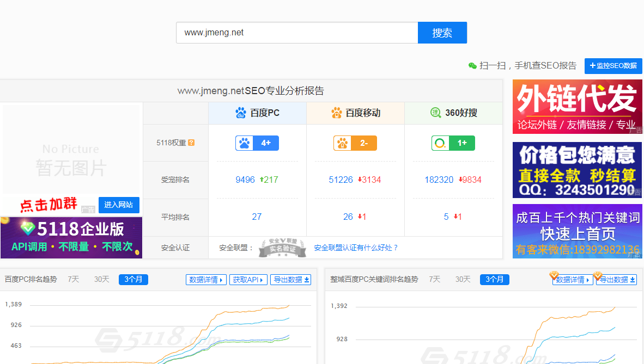This screenshot has height=364, width=644.
Task: Click the Baidu PC paw icon in header
Action: 241,113
